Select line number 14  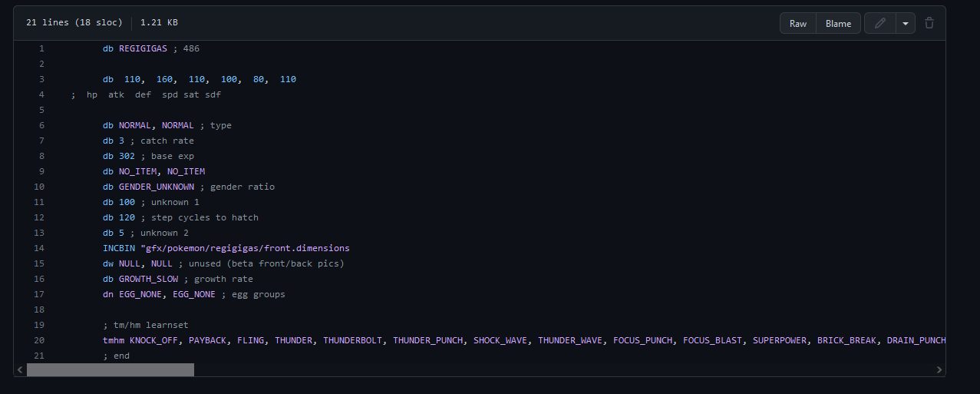tap(39, 248)
